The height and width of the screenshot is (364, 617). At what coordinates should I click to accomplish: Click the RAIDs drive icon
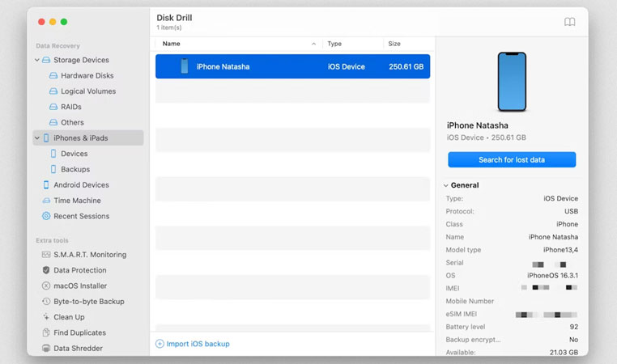tap(53, 107)
